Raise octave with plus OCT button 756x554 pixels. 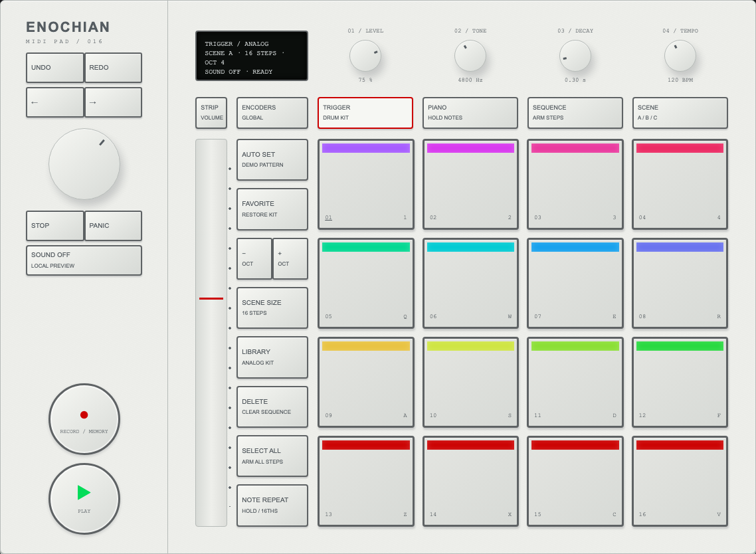click(x=290, y=259)
